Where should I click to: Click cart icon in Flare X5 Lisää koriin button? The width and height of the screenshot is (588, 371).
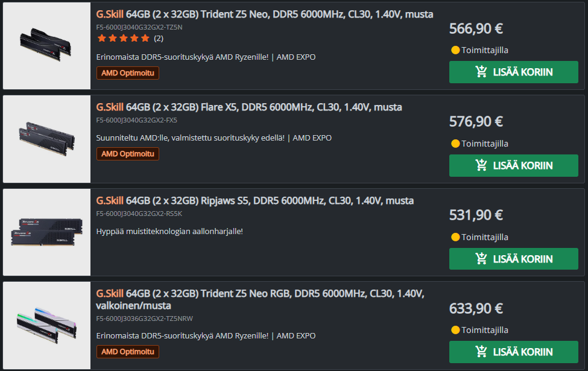[481, 165]
